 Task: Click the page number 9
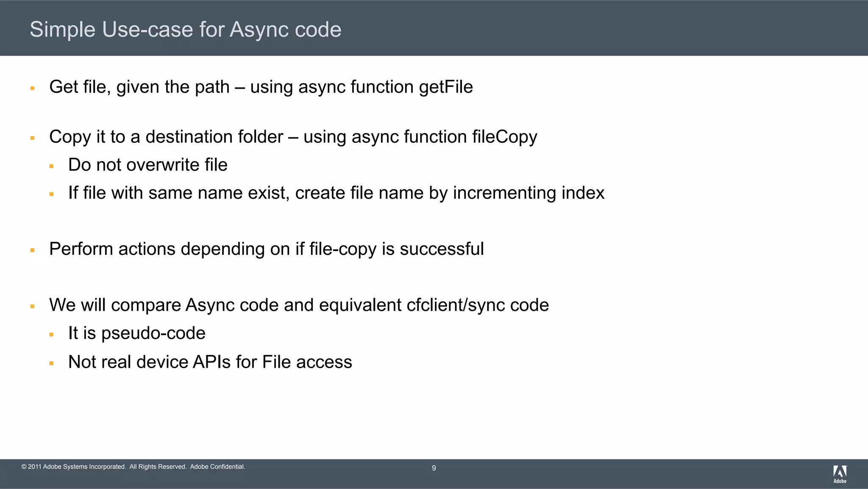434,468
